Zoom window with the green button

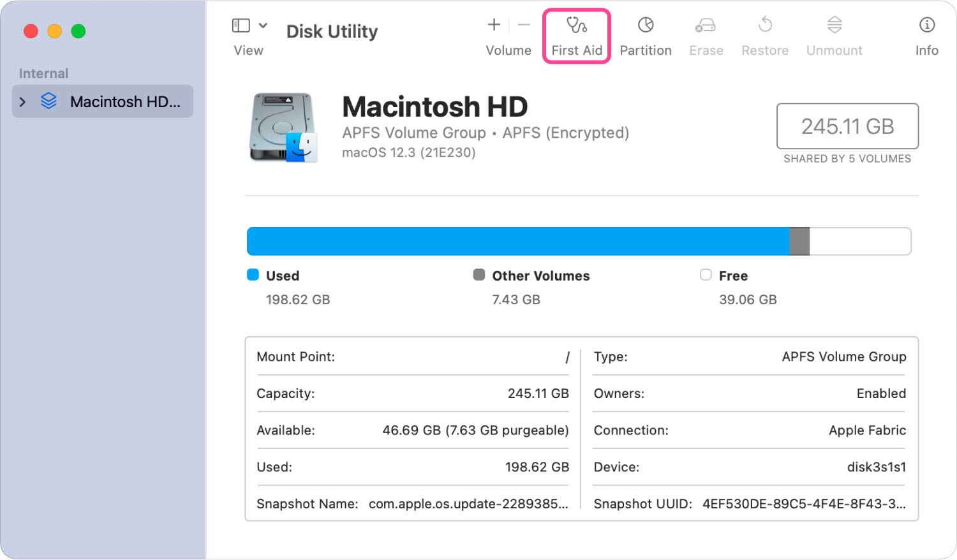78,31
